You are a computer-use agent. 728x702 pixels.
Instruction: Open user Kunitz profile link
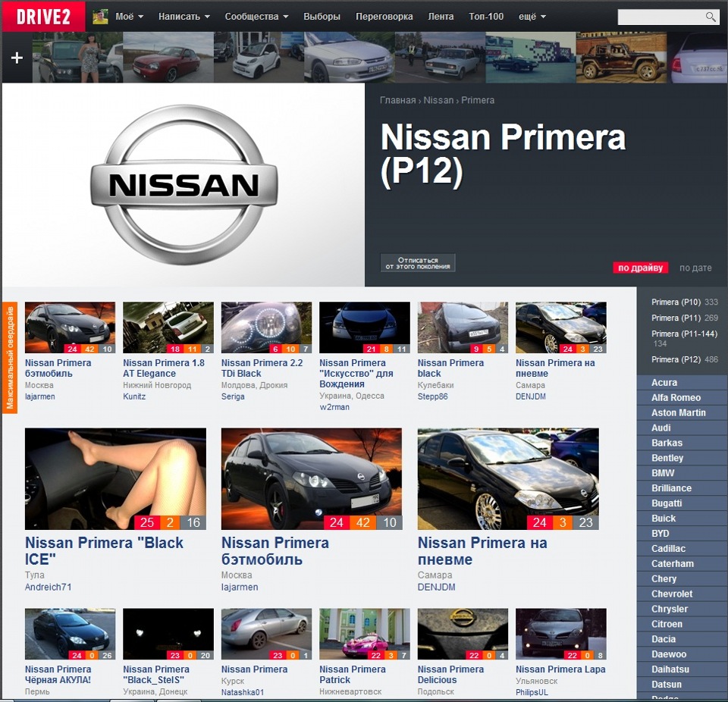(x=134, y=396)
